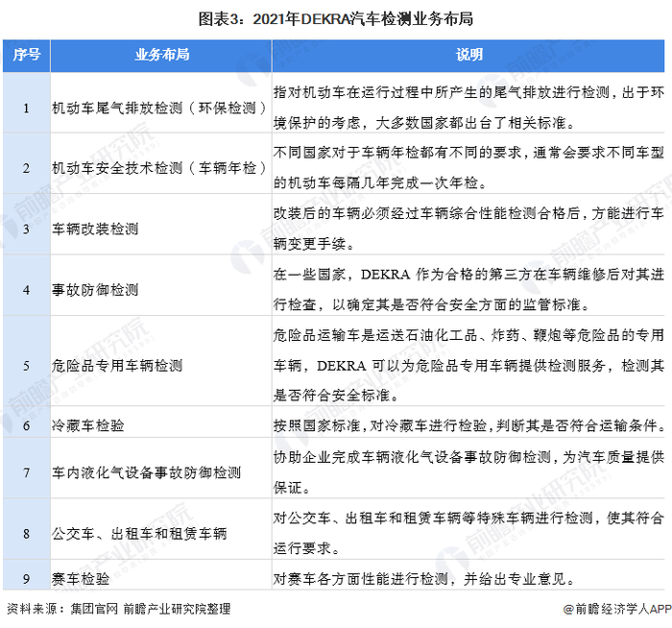Select 车内液化气设备事故防御检测 cell
Screen dimensions: 672x628
161,468
